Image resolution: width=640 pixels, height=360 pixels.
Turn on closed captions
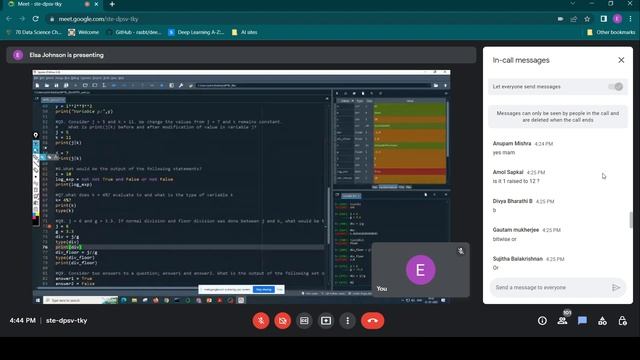304,321
